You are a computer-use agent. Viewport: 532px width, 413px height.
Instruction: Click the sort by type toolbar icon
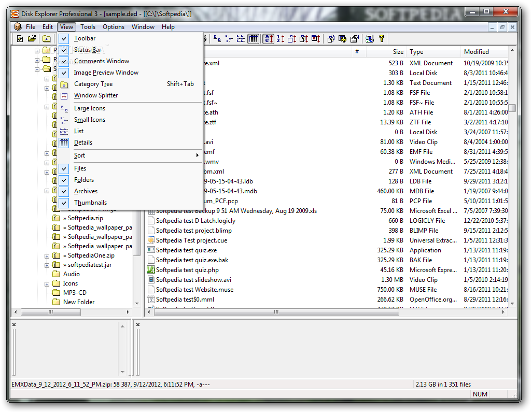[x=304, y=39]
